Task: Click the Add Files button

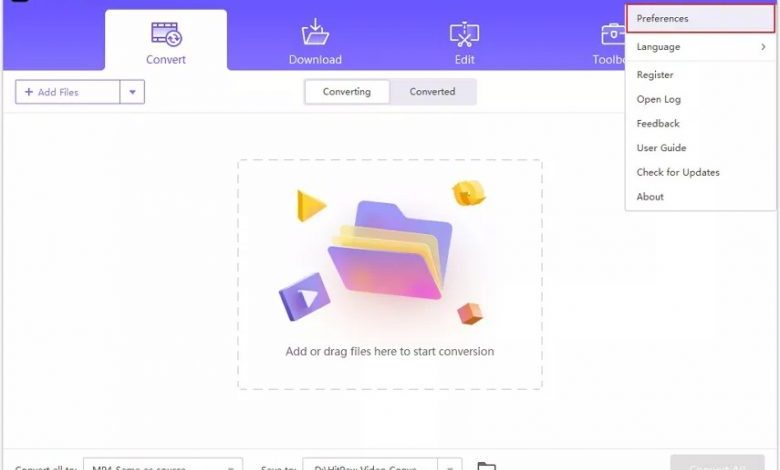Action: tap(68, 92)
